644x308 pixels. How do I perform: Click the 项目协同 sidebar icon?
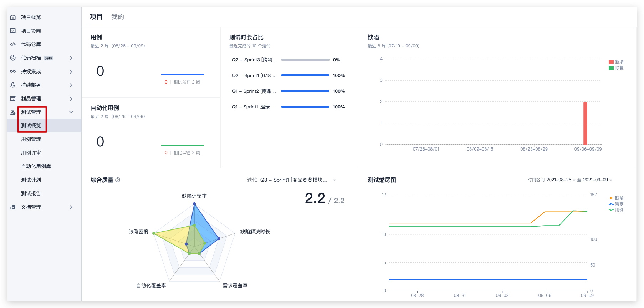pos(13,31)
